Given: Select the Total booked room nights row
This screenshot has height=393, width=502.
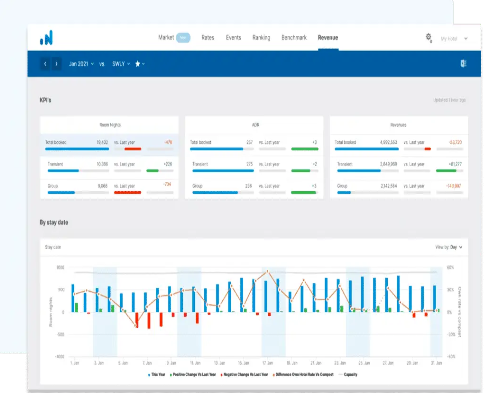Looking at the screenshot, I should click(109, 145).
